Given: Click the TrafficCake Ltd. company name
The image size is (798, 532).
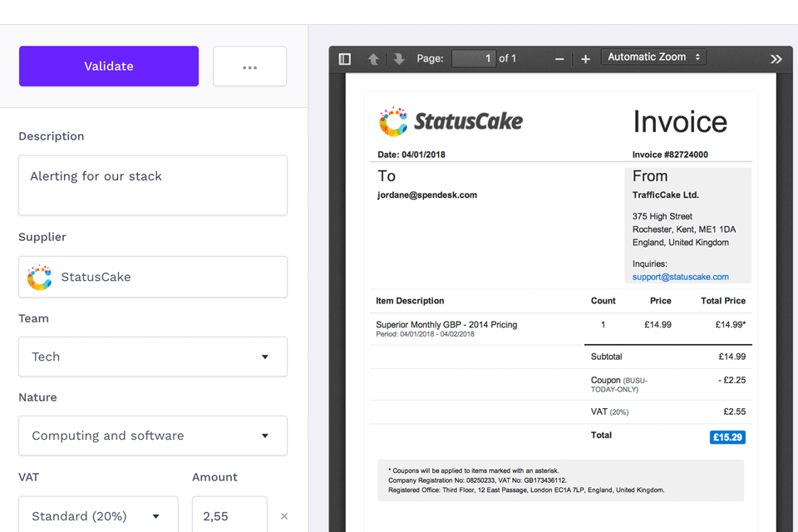Looking at the screenshot, I should 665,195.
